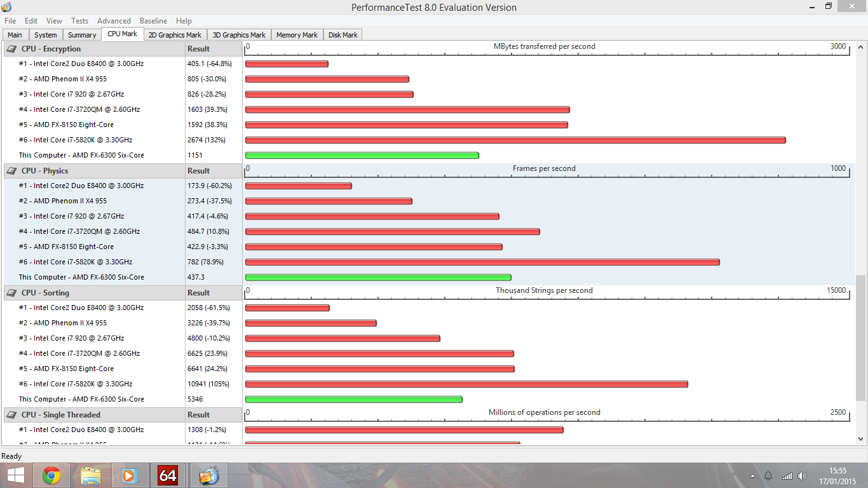
Task: Click the CPU Physics section chip icon
Action: pyautogui.click(x=11, y=170)
